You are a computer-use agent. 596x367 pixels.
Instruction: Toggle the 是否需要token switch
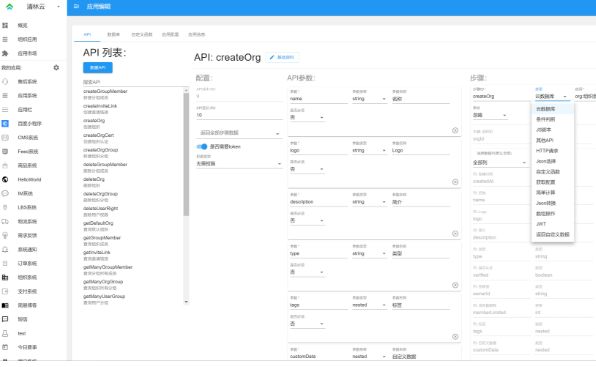tap(202, 147)
